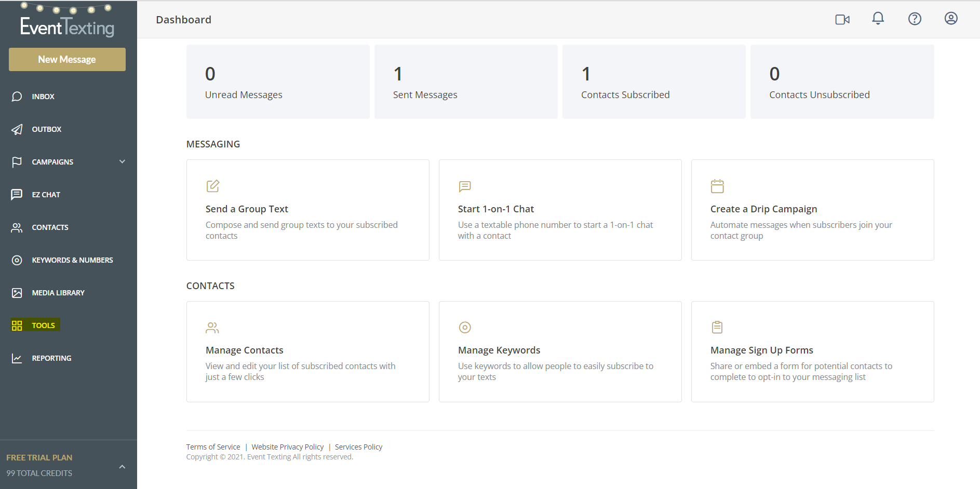The height and width of the screenshot is (489, 980).
Task: Click the Outbox paper plane icon
Action: 17,129
